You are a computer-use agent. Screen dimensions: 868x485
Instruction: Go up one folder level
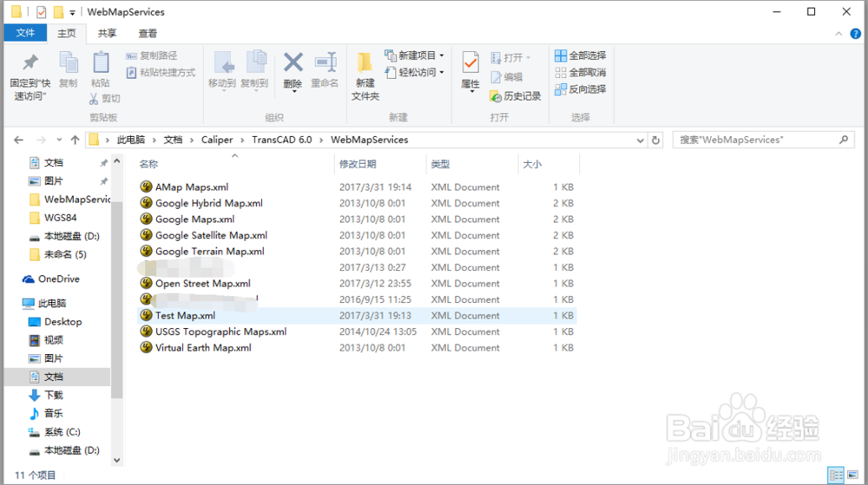(75, 140)
